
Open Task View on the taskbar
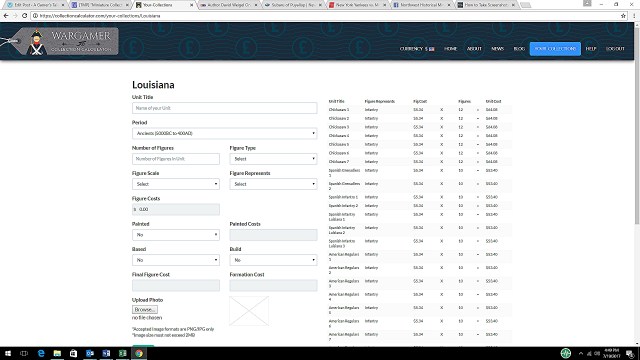coord(24,353)
